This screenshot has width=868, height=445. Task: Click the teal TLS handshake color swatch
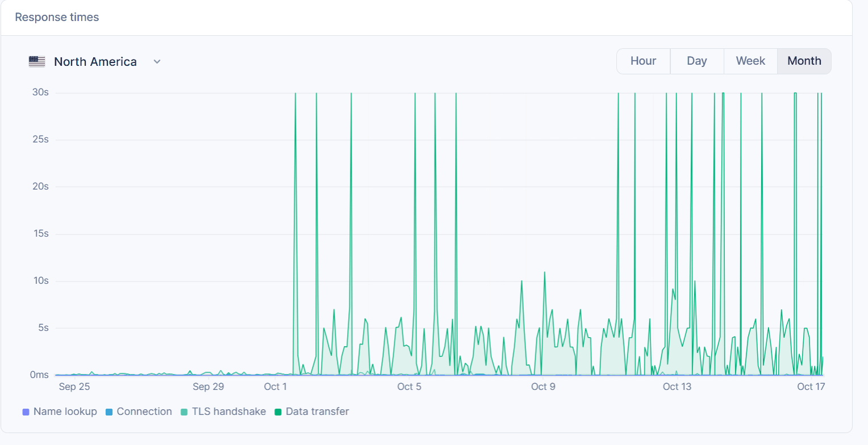click(x=184, y=412)
